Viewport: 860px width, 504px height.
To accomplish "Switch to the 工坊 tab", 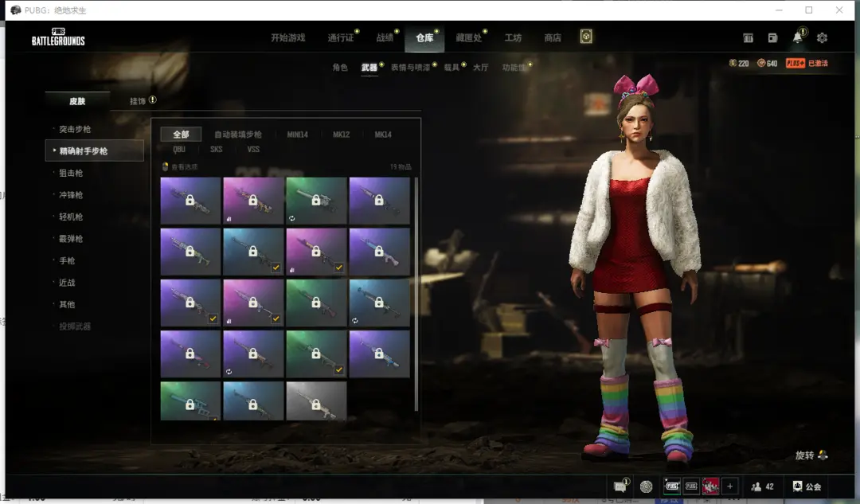I will (x=513, y=37).
